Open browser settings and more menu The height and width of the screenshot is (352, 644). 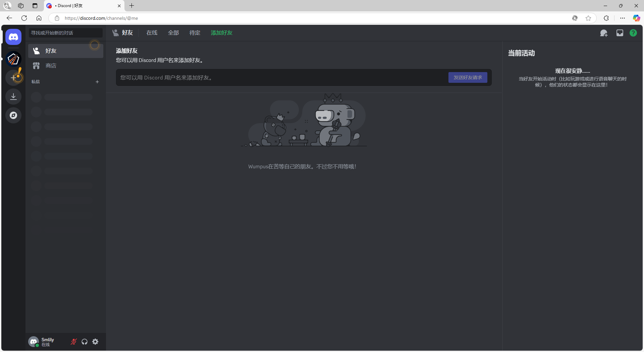click(x=623, y=18)
